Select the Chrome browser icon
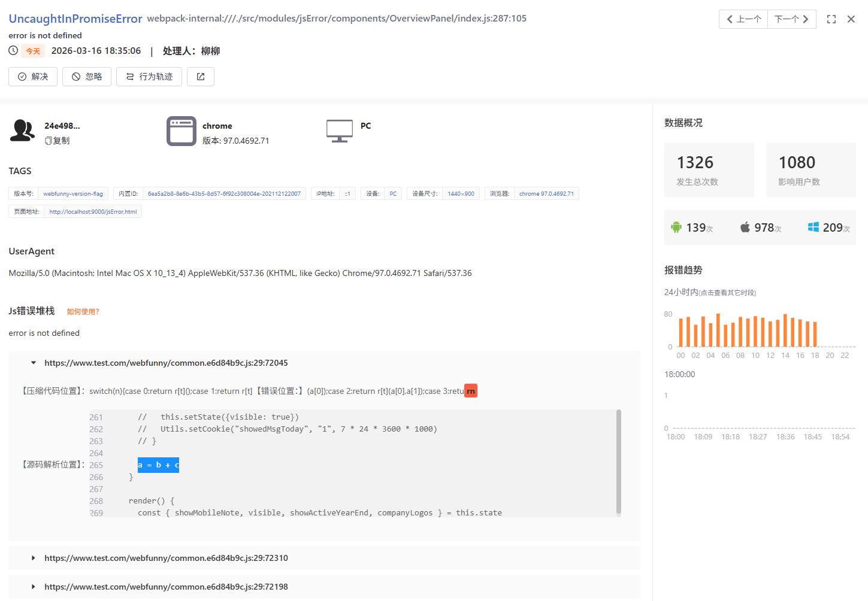The image size is (868, 601). (x=182, y=131)
